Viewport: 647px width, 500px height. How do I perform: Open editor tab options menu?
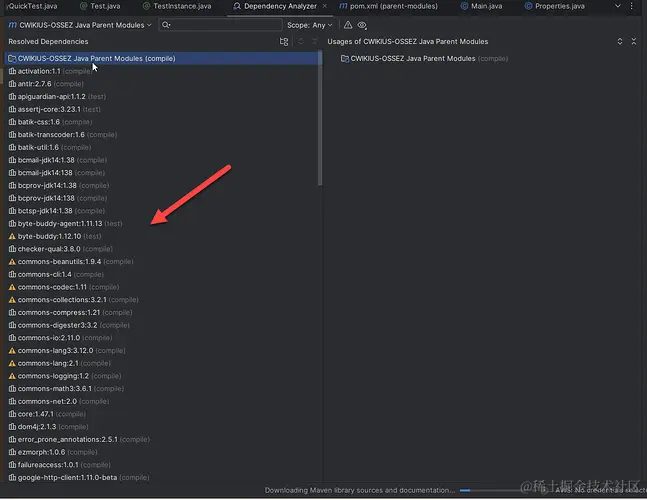pos(631,6)
